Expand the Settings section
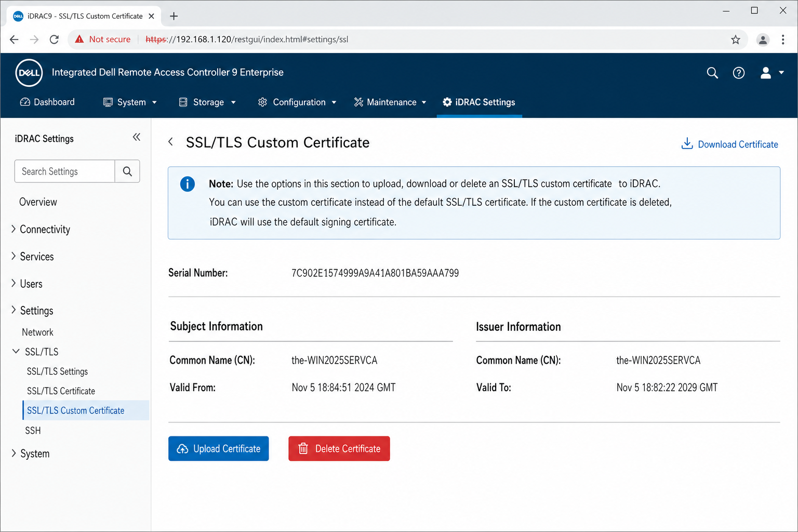The height and width of the screenshot is (532, 798). [32, 311]
